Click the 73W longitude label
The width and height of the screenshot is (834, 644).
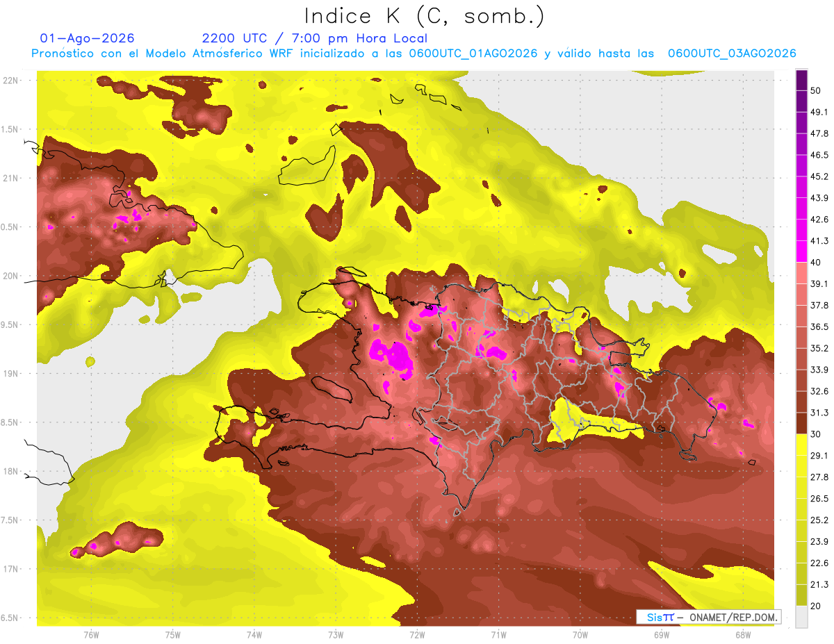336,634
